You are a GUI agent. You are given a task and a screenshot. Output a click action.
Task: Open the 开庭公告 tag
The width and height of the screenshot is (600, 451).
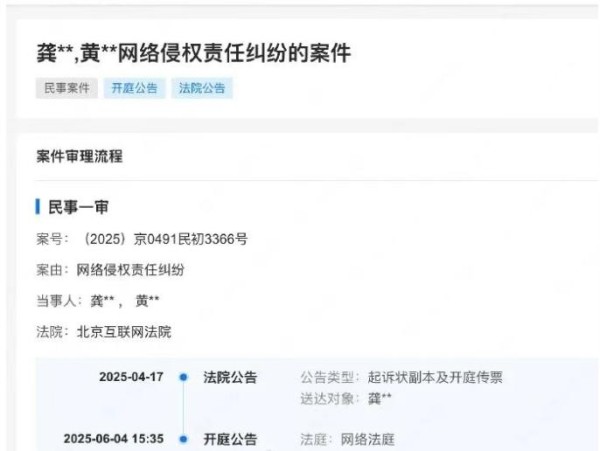(134, 88)
